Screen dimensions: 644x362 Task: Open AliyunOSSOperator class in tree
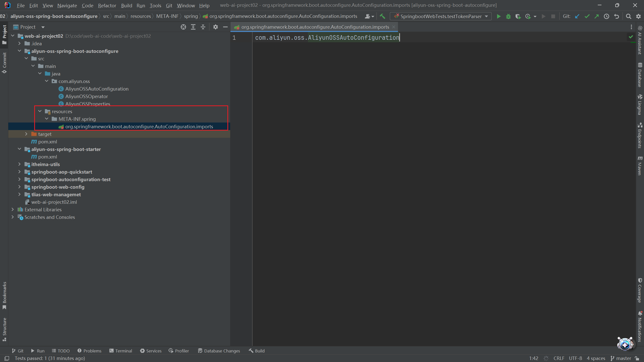tap(86, 96)
